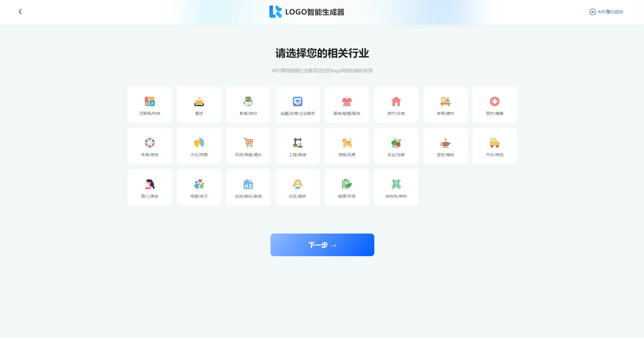This screenshot has width=644, height=339.
Task: Choose the 房产/住宿 house icon
Action: point(396,101)
